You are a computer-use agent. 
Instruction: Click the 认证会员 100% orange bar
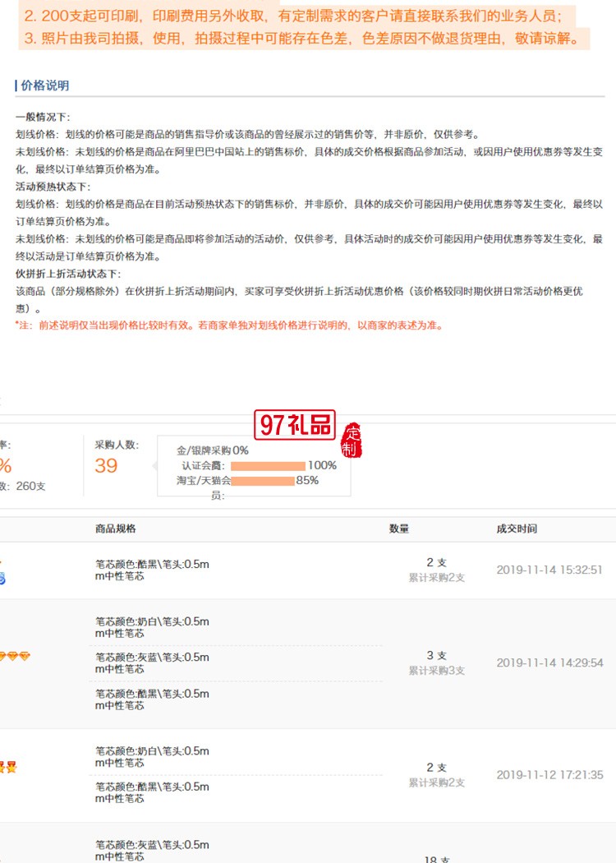[x=268, y=465]
